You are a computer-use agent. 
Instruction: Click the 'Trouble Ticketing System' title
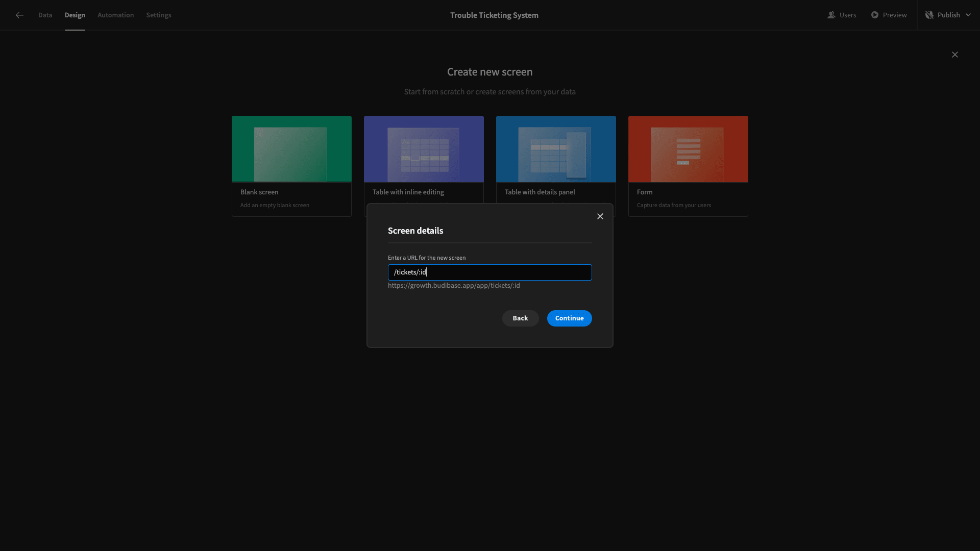point(494,15)
